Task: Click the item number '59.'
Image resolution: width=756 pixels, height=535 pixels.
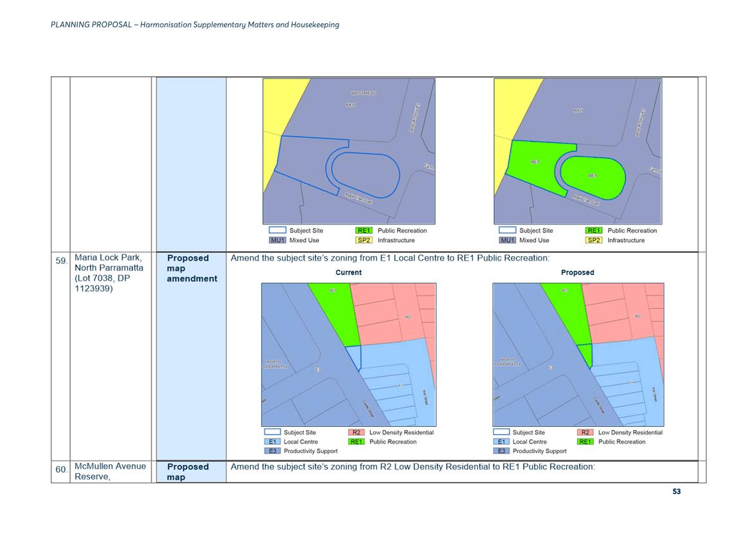Action: (x=61, y=261)
